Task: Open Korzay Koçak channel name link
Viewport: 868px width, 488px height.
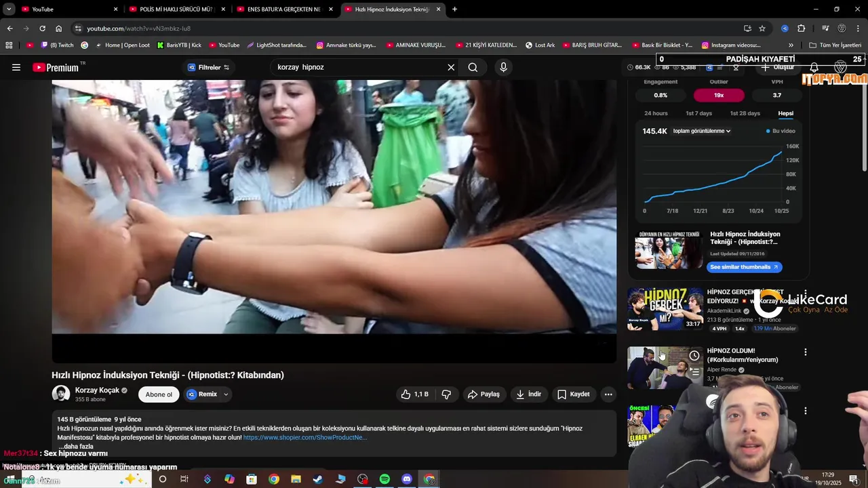Action: tap(97, 390)
